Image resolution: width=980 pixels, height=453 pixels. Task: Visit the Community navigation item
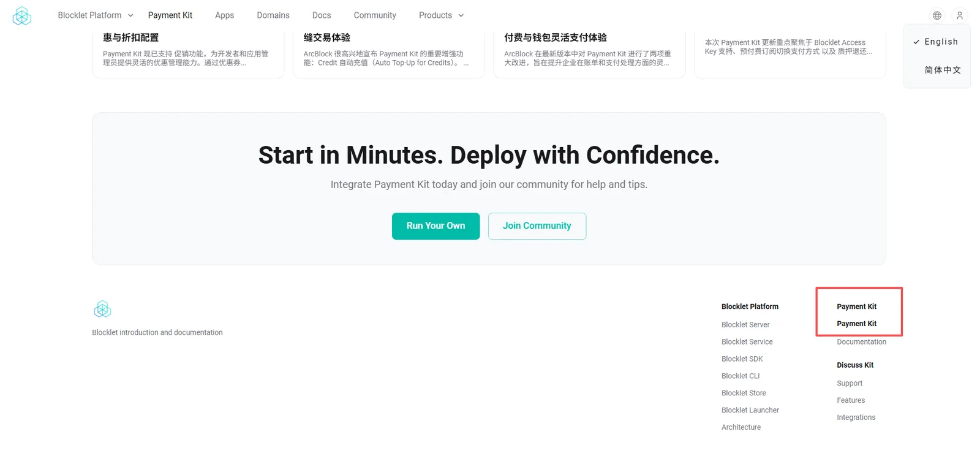point(375,15)
